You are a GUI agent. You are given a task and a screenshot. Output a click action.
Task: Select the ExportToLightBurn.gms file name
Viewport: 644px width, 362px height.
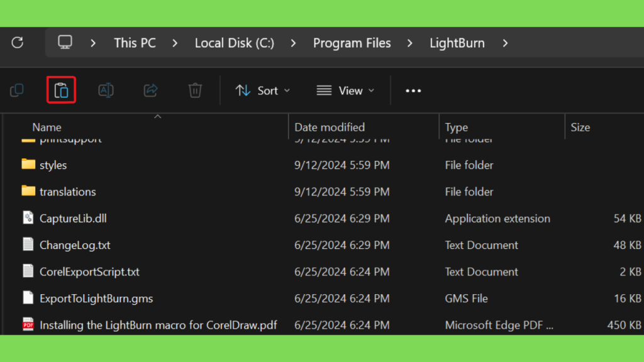96,299
